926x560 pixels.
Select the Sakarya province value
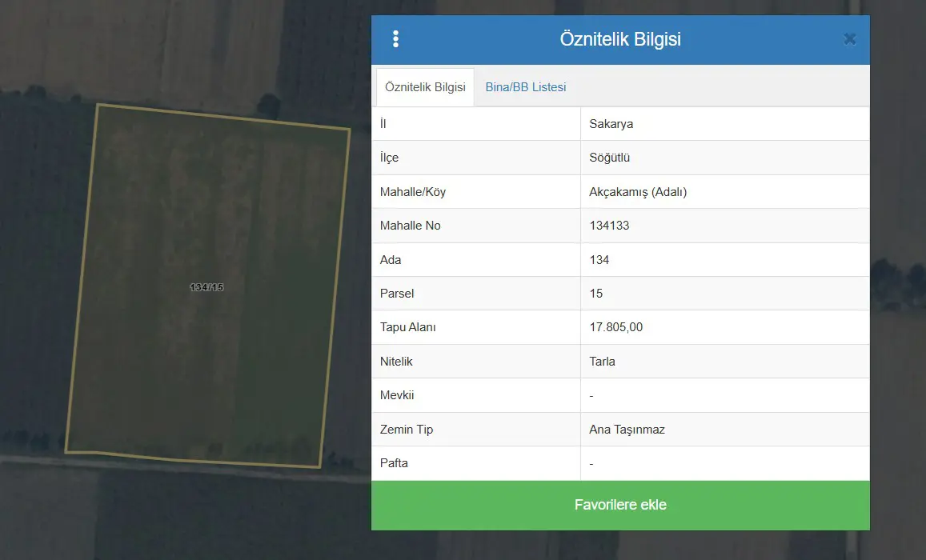point(611,124)
